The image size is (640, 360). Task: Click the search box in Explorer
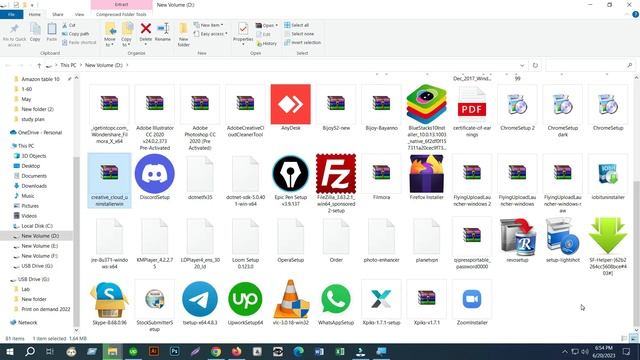pos(590,65)
